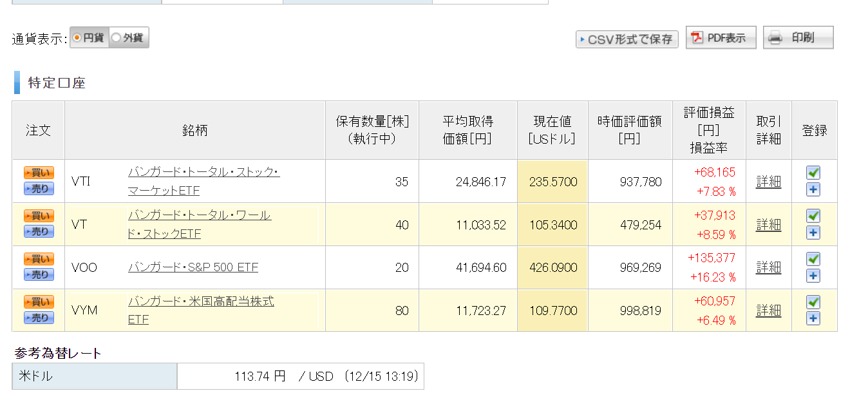Click the 買い button for VTI
This screenshot has width=868, height=402.
coord(39,173)
